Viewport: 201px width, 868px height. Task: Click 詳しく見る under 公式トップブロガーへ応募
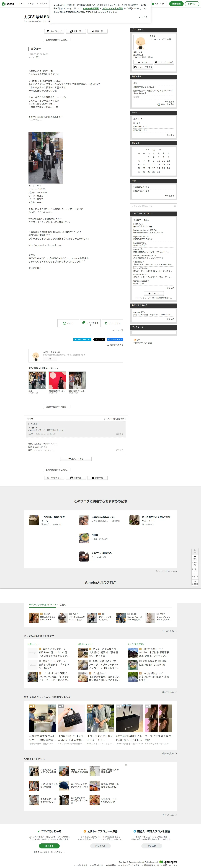coord(100,846)
